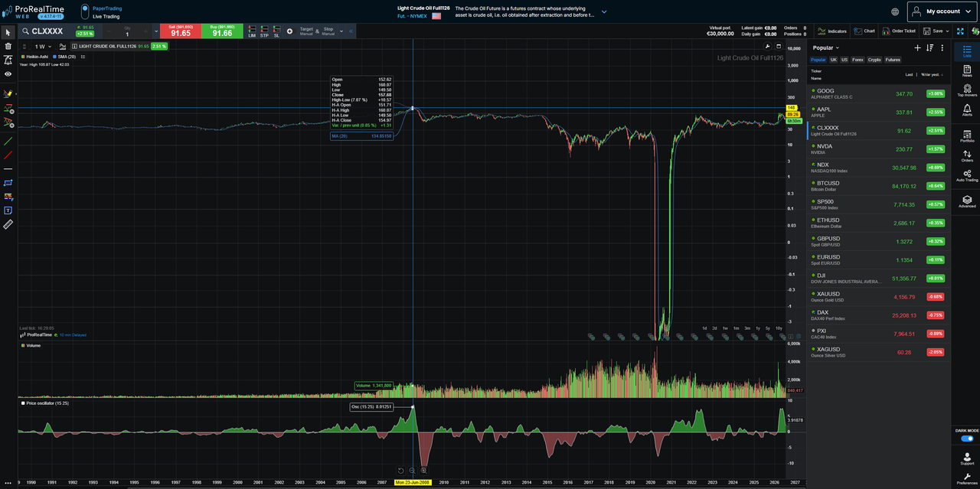The width and height of the screenshot is (980, 489).
Task: Expand the Save dropdown arrow
Action: tap(948, 31)
